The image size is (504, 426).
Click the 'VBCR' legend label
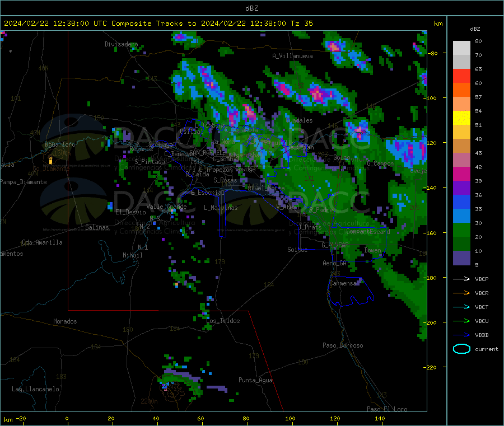[x=482, y=293]
